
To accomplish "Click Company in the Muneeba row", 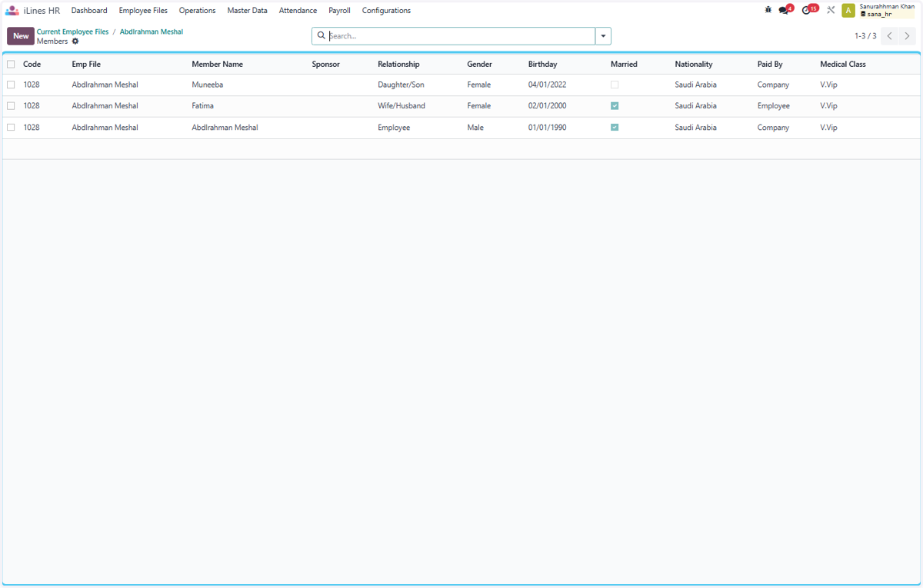I will coord(773,85).
